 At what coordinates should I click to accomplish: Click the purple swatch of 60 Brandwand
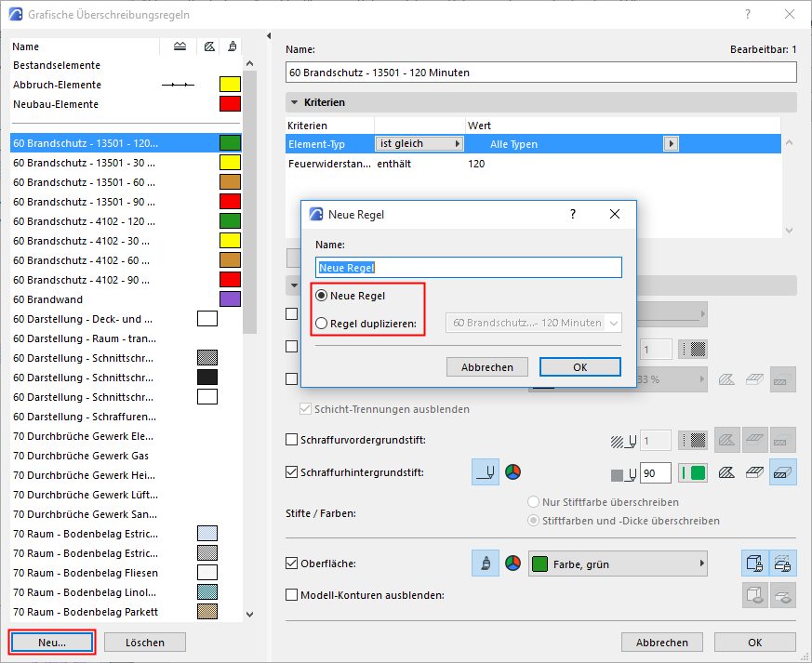[x=230, y=299]
